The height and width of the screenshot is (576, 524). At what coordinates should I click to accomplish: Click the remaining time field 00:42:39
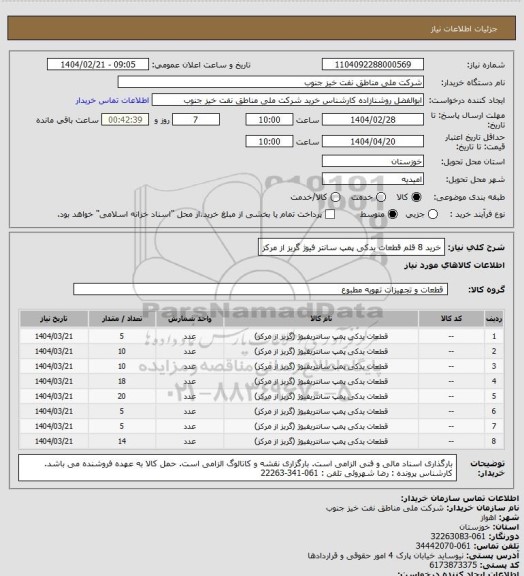pyautogui.click(x=125, y=120)
